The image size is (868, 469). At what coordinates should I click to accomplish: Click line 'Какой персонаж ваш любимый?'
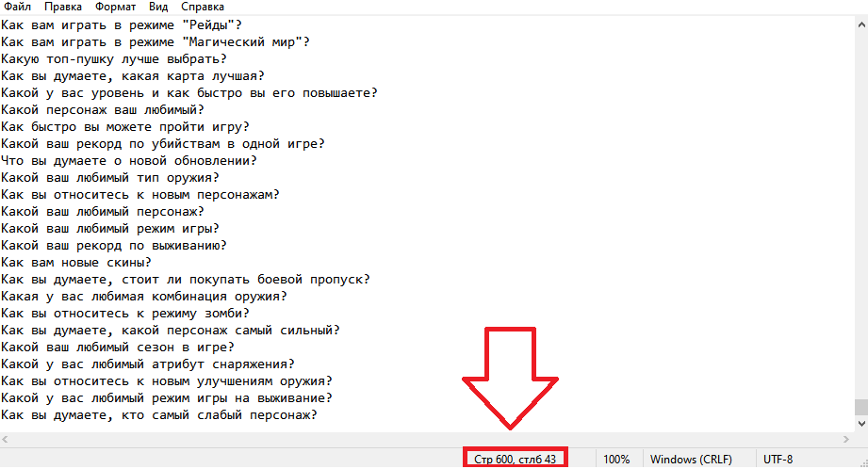(103, 109)
